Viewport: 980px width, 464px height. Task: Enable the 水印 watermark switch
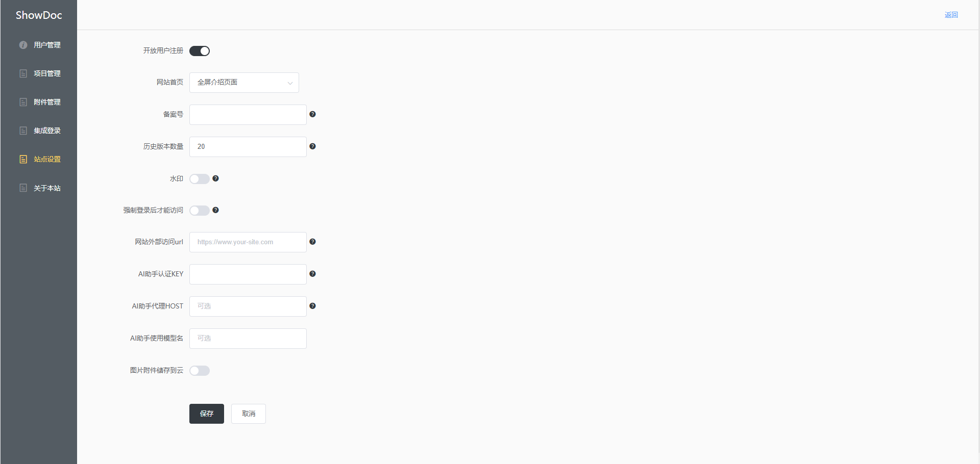click(x=200, y=179)
